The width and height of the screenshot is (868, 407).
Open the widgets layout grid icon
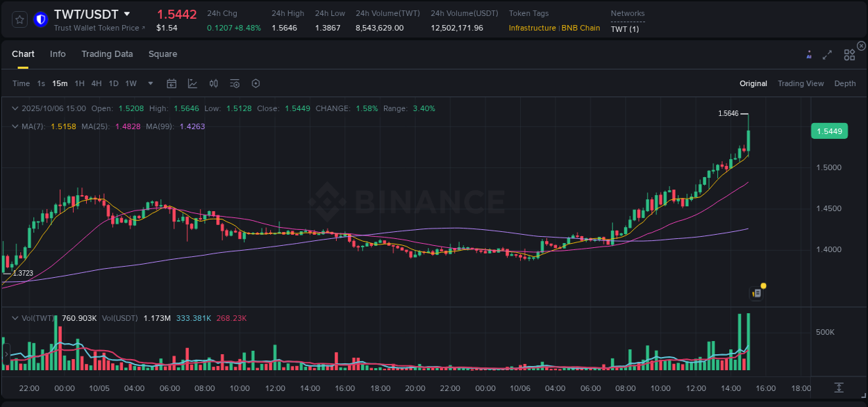(x=849, y=53)
